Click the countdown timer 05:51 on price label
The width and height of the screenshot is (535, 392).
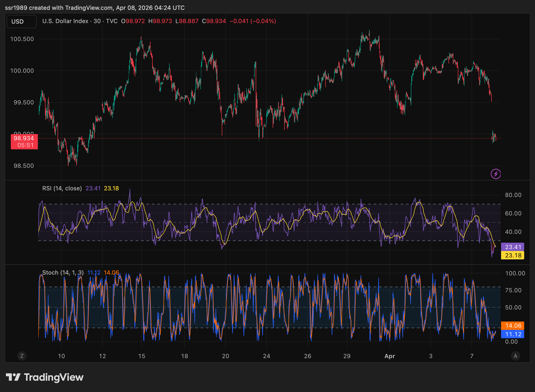25,145
